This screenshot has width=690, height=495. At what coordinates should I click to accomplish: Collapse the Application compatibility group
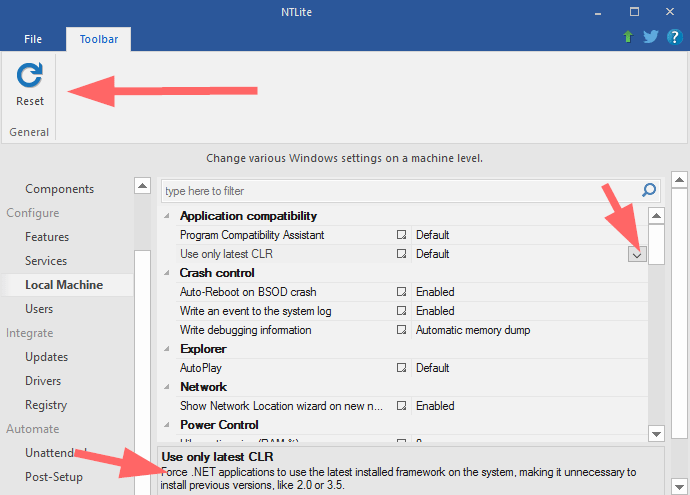(x=167, y=216)
